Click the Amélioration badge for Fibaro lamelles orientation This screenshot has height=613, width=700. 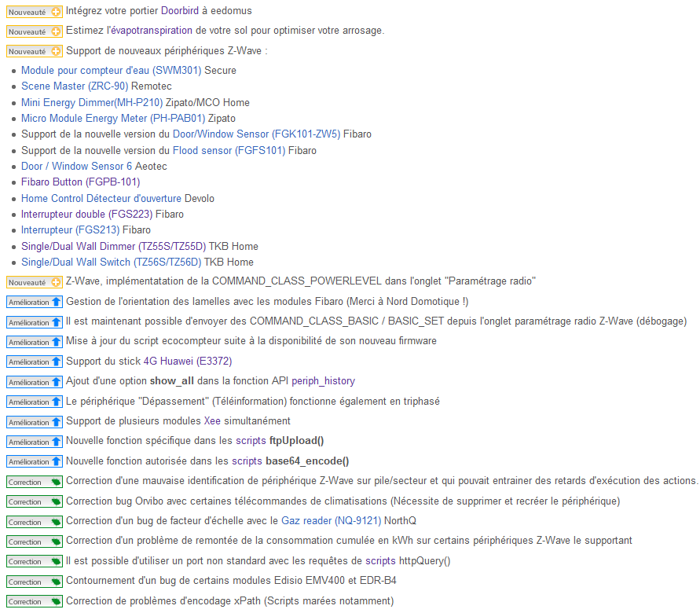click(x=35, y=303)
